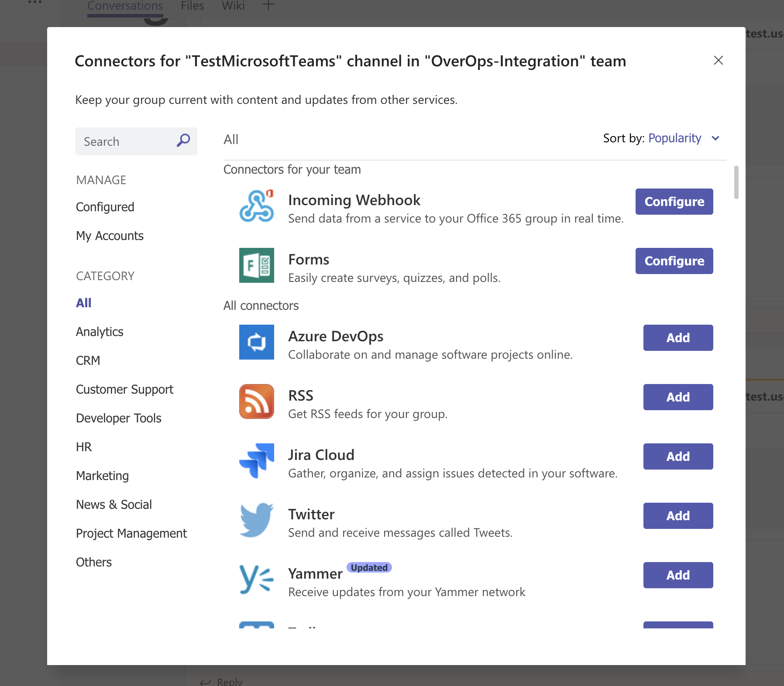Viewport: 784px width, 686px height.
Task: Open the more options ellipsis in background window
Action: click(x=35, y=2)
